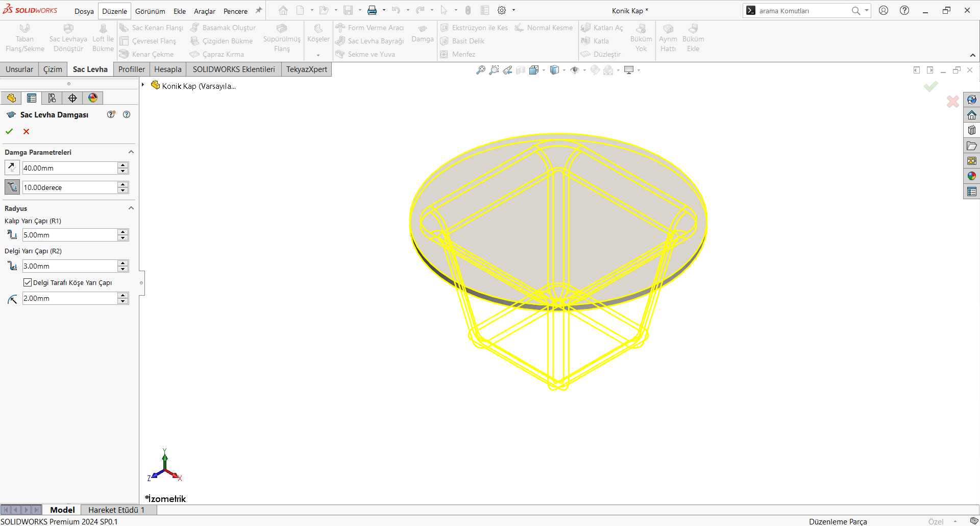Toggle Delgi Tarafı Köşe Yarı Çapı checkbox

tap(28, 282)
